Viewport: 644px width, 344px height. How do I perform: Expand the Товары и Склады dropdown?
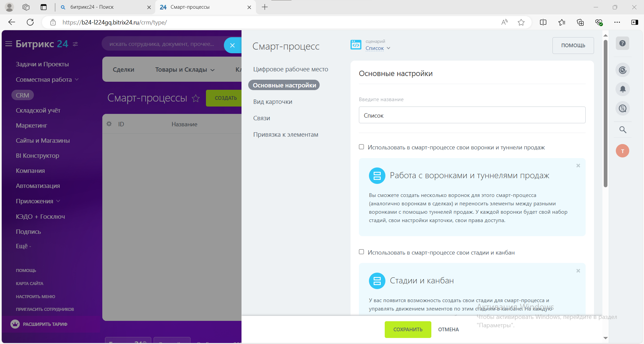(x=185, y=70)
